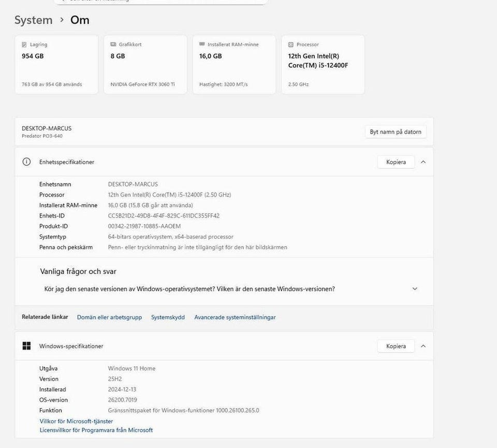497x448 pixels.
Task: Open the Domän eller arbetsgrupp link
Action: pyautogui.click(x=109, y=317)
